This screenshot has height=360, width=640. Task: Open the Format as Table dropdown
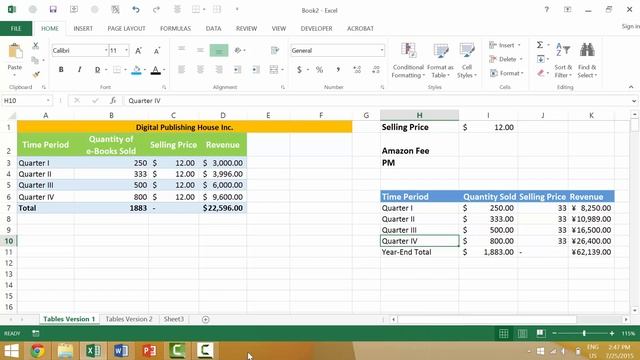point(440,60)
